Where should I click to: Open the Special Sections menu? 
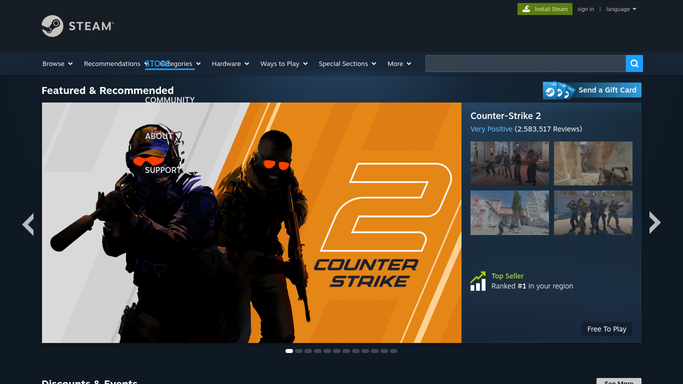pyautogui.click(x=347, y=64)
